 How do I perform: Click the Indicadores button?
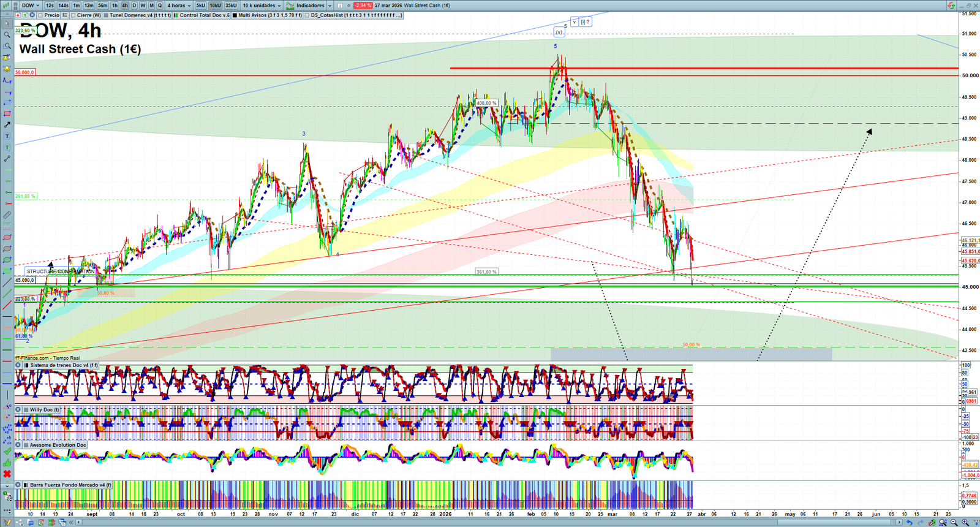pyautogui.click(x=309, y=6)
